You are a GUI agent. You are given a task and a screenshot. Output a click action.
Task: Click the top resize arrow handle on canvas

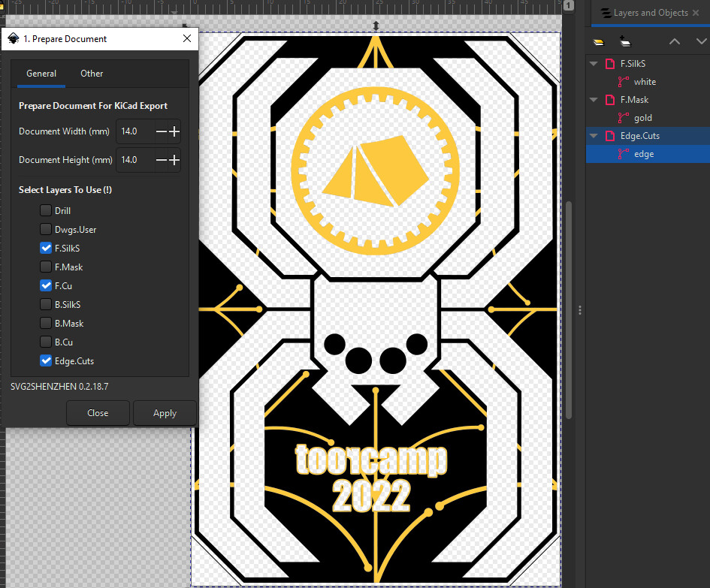pyautogui.click(x=376, y=26)
